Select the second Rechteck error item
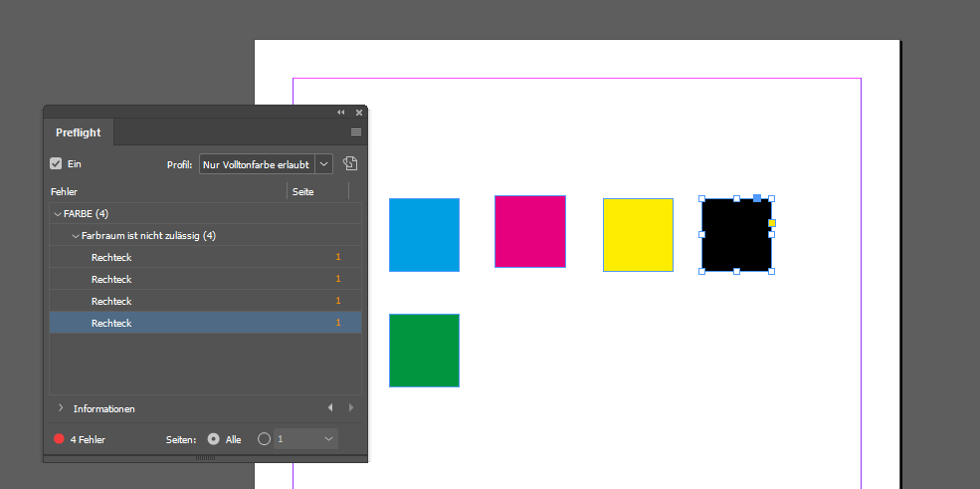This screenshot has height=489, width=980. pyautogui.click(x=111, y=280)
